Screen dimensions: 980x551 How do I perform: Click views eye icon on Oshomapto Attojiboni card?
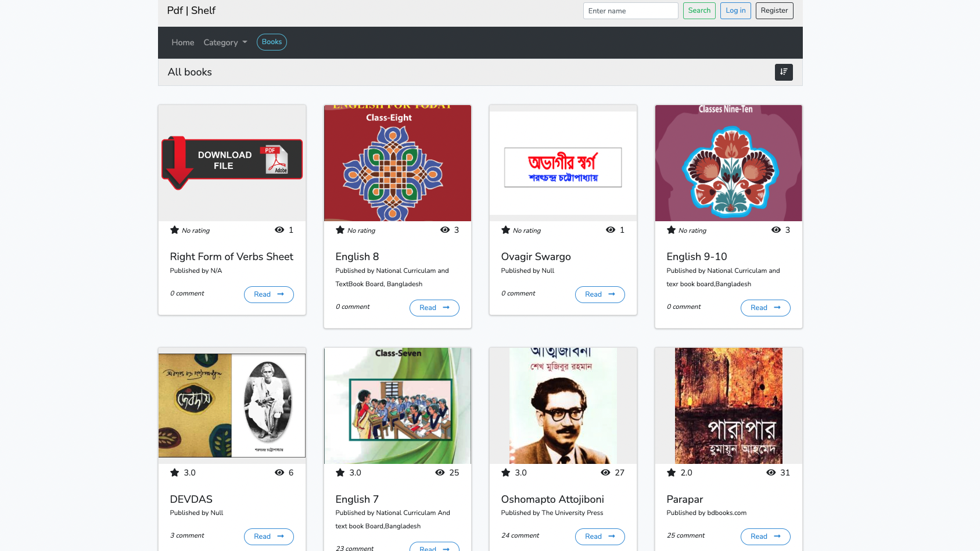point(605,473)
